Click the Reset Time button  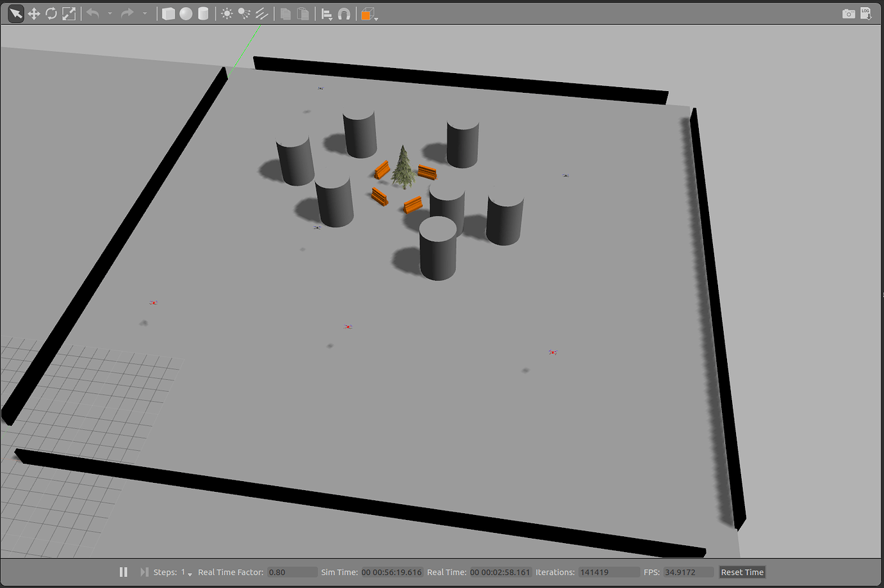tap(742, 572)
